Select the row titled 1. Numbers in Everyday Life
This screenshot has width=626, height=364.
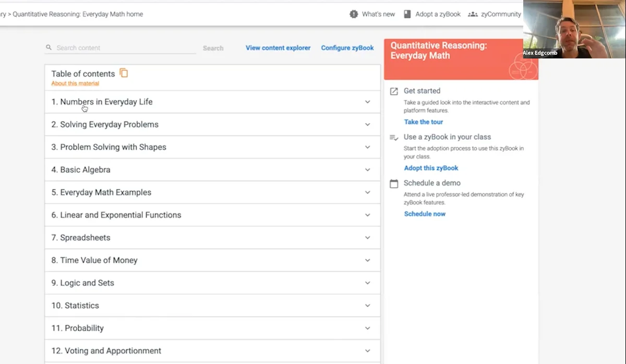pos(213,102)
